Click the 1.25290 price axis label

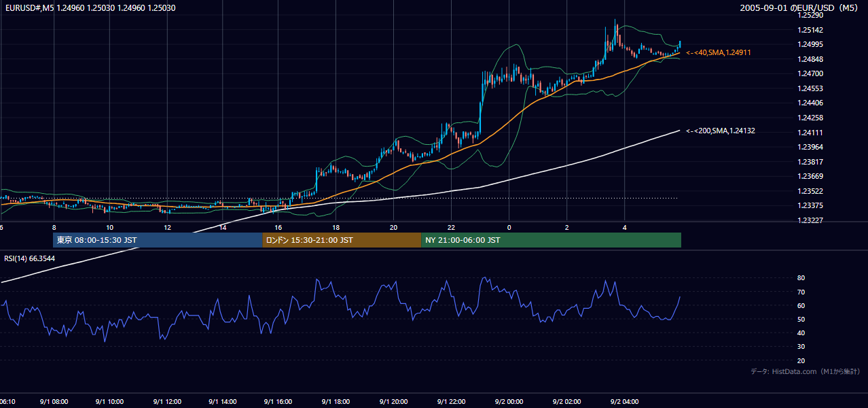point(810,15)
